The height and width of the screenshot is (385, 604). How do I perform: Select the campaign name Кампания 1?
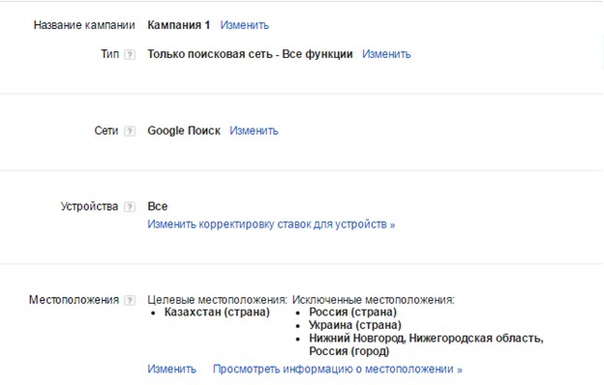tap(179, 25)
